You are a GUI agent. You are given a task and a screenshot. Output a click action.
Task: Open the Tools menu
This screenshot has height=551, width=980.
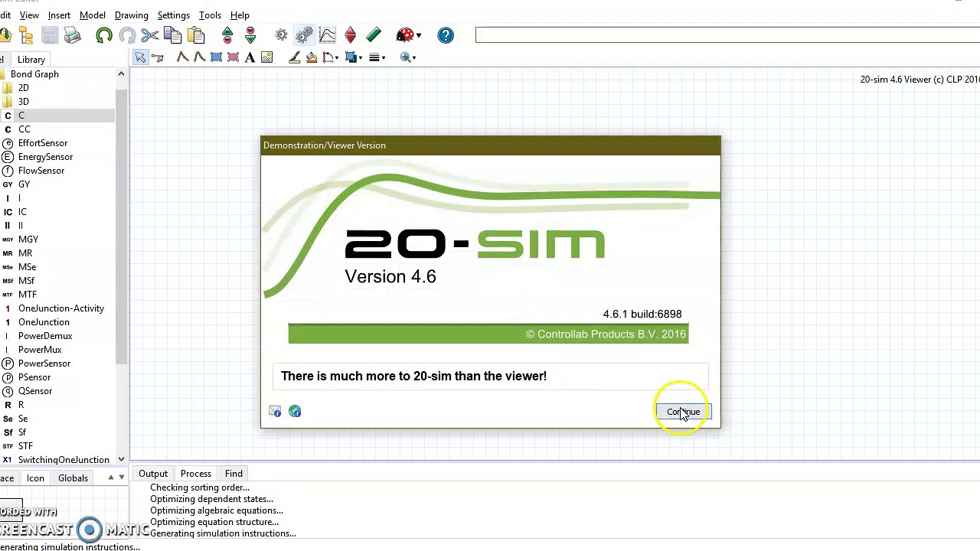[x=210, y=15]
